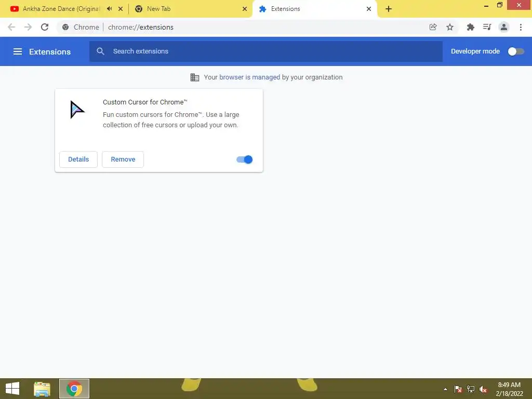Mute the Ankha Zone Dance tab audio

tap(109, 9)
